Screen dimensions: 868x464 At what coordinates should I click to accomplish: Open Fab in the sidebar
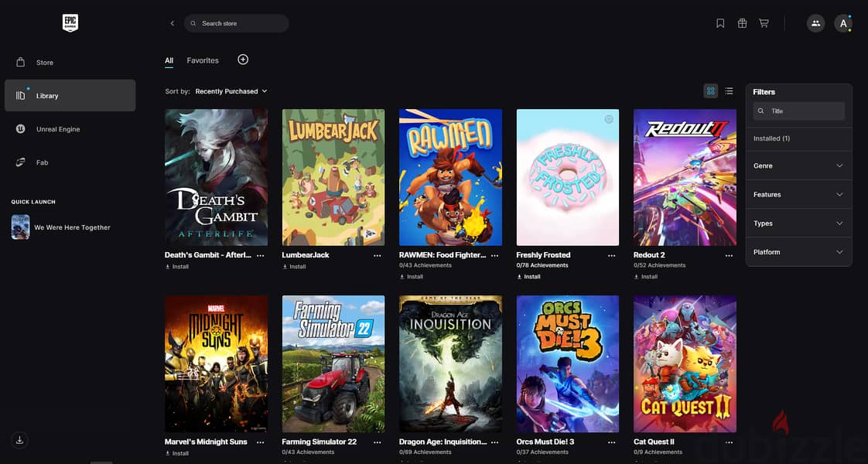(x=70, y=162)
